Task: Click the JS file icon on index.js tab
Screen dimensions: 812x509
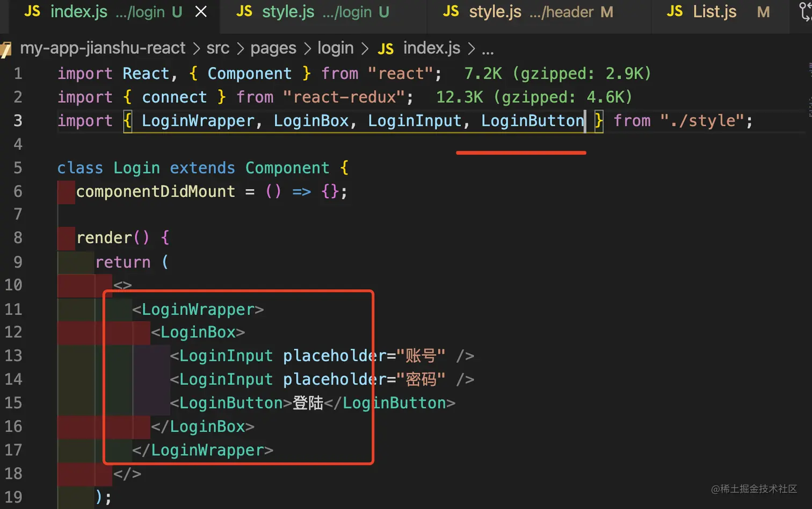Action: pyautogui.click(x=32, y=11)
